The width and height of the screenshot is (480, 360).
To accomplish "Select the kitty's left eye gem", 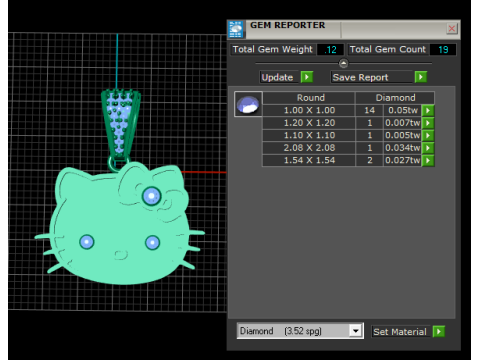I will coord(87,242).
